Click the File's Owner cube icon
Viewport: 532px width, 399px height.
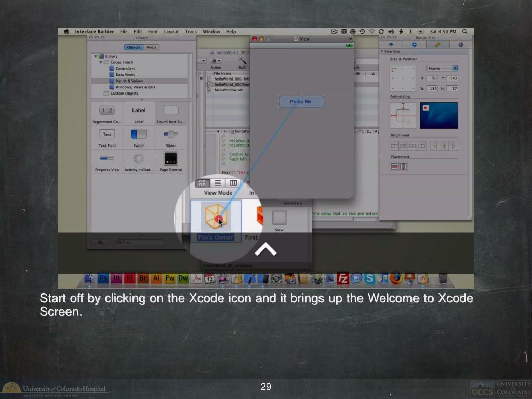pyautogui.click(x=216, y=216)
